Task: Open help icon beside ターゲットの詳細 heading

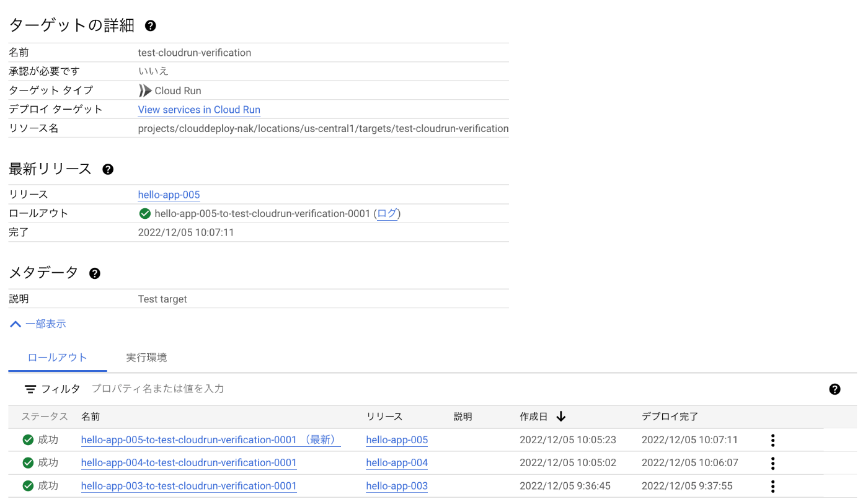Action: [x=151, y=26]
